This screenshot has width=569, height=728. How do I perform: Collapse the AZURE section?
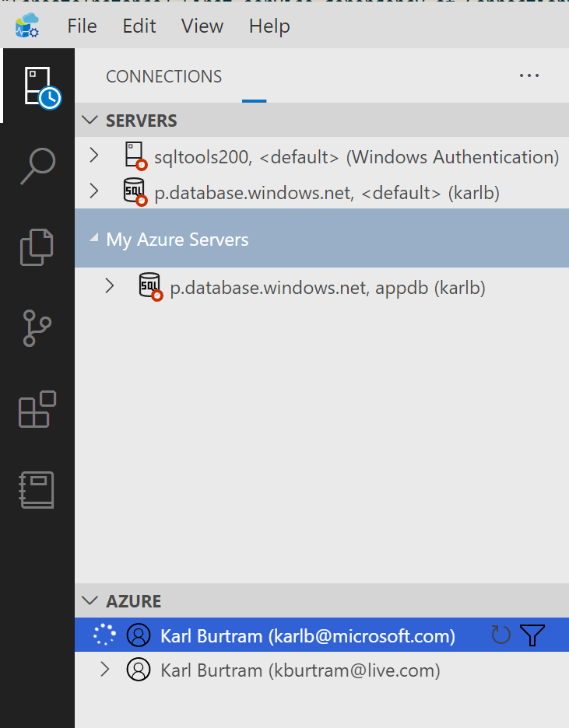(x=90, y=600)
